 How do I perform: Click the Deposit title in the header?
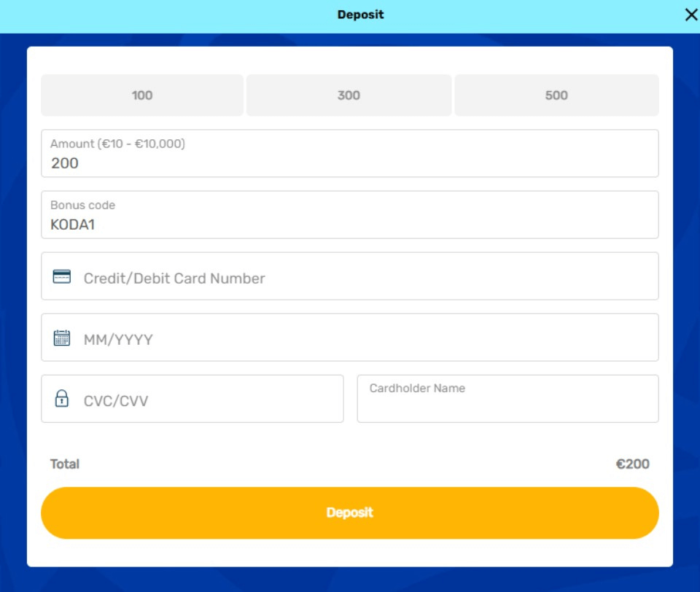click(360, 15)
